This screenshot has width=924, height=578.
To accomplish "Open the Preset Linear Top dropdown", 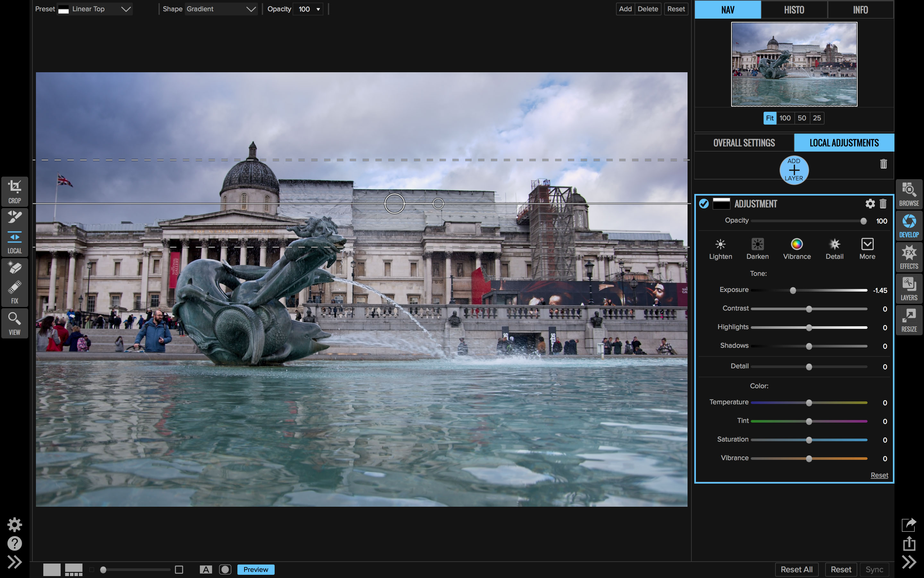I will 95,9.
